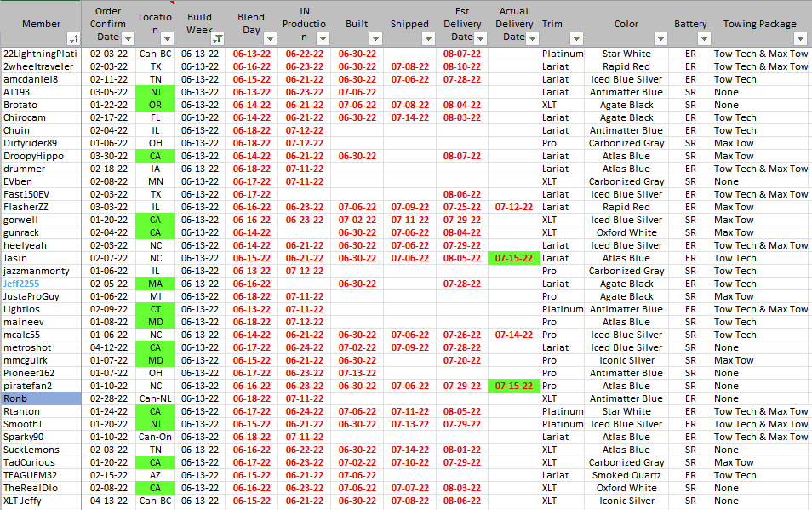This screenshot has width=812, height=510.
Task: Open the Trim column filter dropdown
Action: 575,39
